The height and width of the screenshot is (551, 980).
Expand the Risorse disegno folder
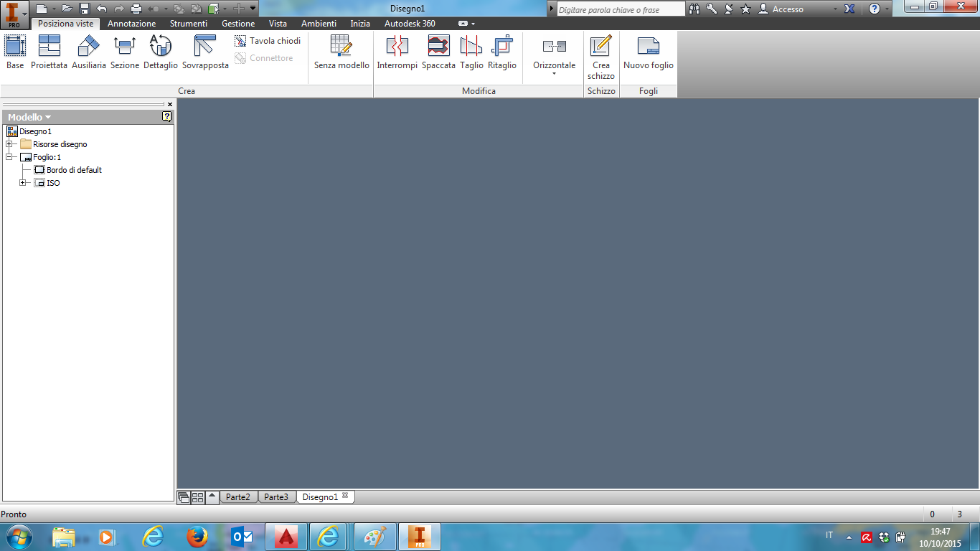point(10,143)
